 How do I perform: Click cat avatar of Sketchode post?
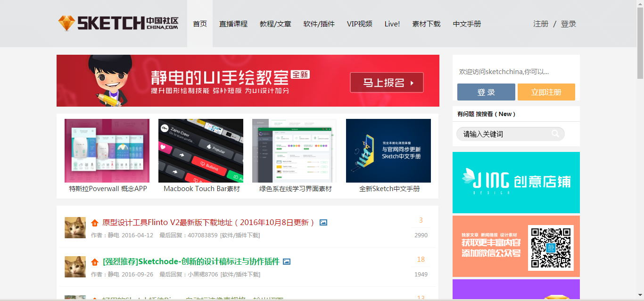click(75, 267)
